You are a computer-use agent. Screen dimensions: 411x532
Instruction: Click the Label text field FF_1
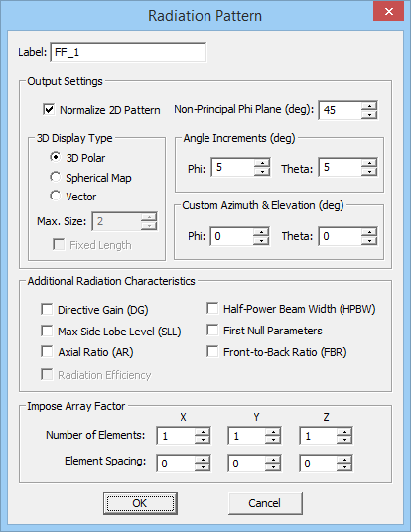pos(128,52)
